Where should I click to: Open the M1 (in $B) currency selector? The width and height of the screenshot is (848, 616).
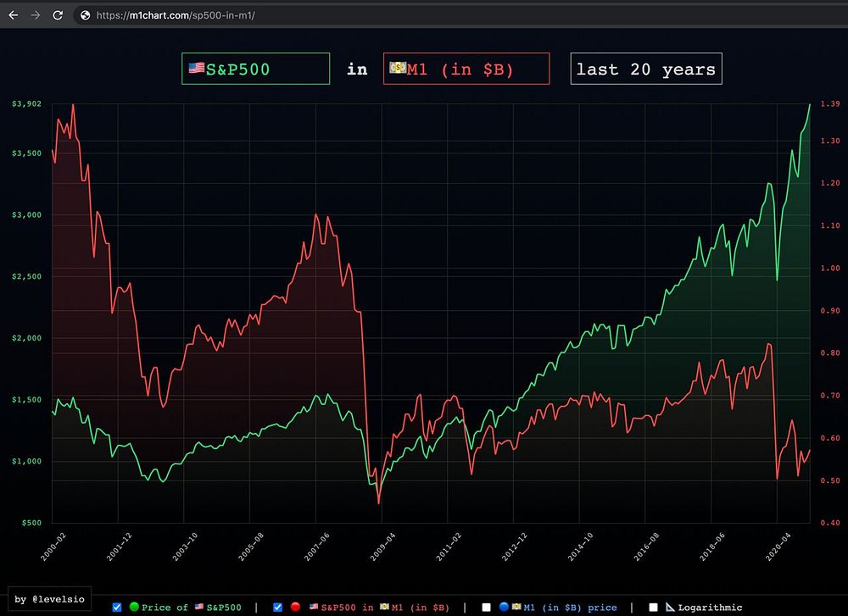[x=466, y=69]
